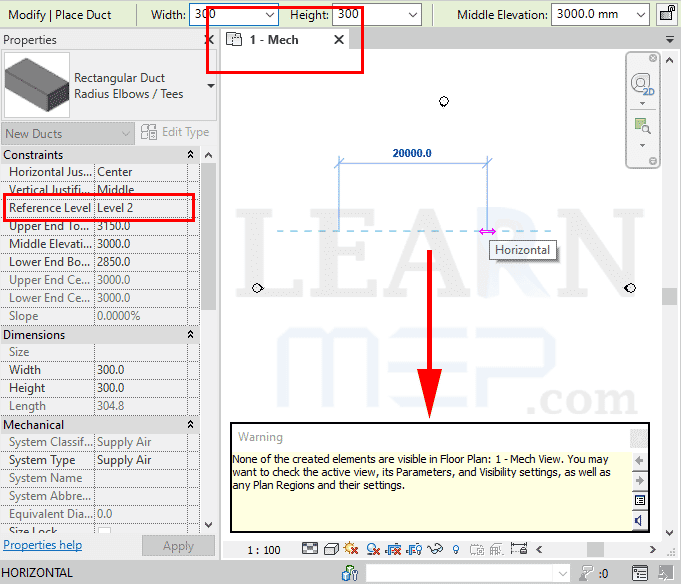681x584 pixels.
Task: Open the Width dropdown in options bar
Action: pyautogui.click(x=270, y=15)
